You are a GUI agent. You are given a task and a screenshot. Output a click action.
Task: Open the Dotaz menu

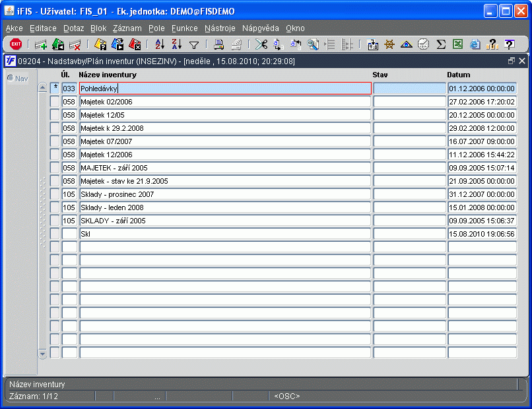click(x=74, y=28)
